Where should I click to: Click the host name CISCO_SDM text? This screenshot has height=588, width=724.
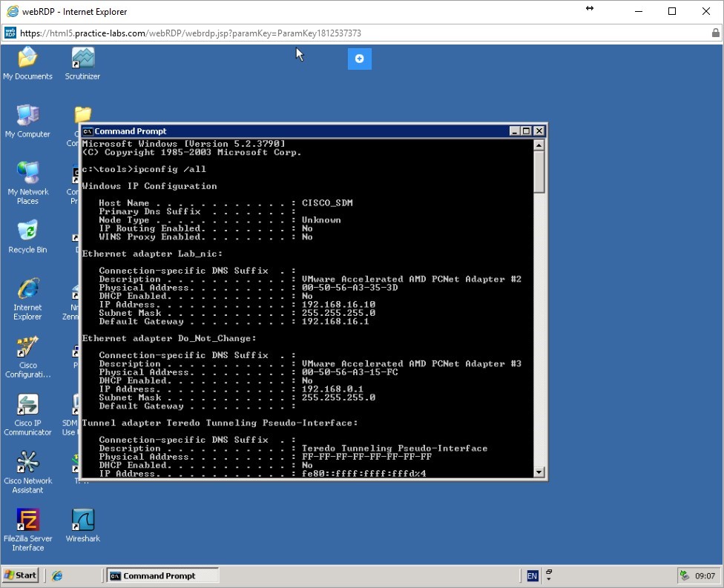327,203
